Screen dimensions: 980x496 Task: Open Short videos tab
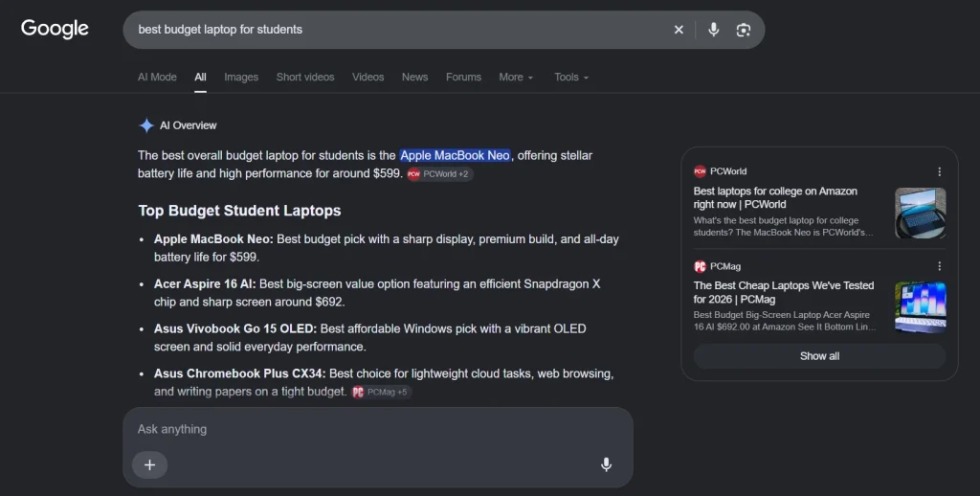coord(305,77)
